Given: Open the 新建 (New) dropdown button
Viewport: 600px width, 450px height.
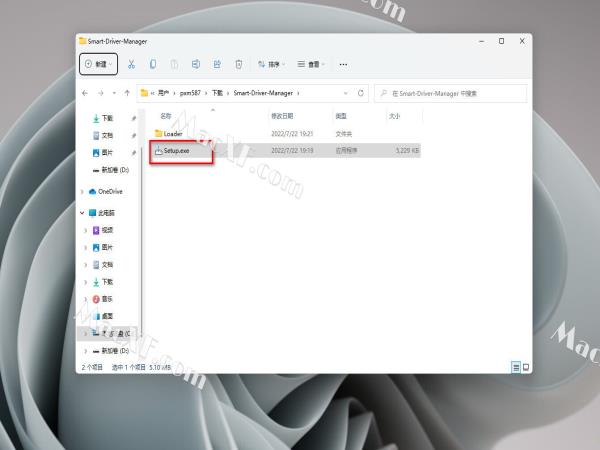Looking at the screenshot, I should pyautogui.click(x=98, y=64).
